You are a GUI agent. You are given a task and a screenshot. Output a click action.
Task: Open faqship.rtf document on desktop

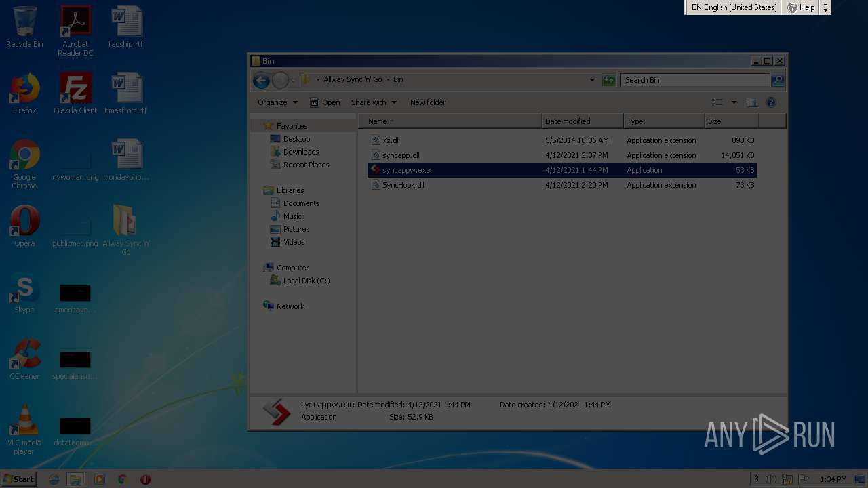(x=126, y=27)
